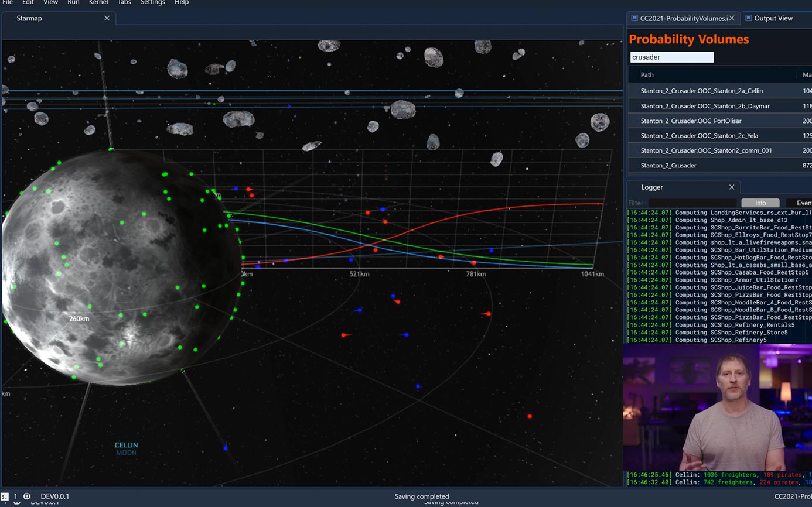Click the 260km radius label on the moon
The height and width of the screenshot is (507, 812).
pyautogui.click(x=79, y=319)
